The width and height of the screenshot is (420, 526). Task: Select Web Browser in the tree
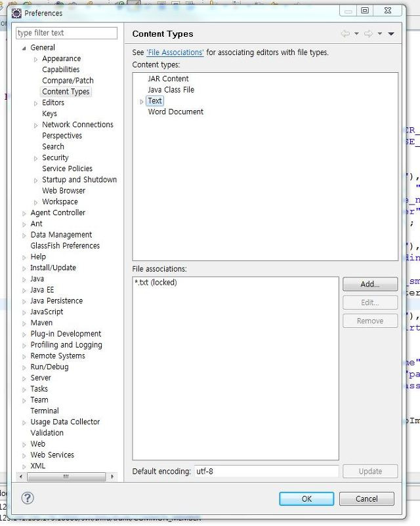(x=64, y=191)
